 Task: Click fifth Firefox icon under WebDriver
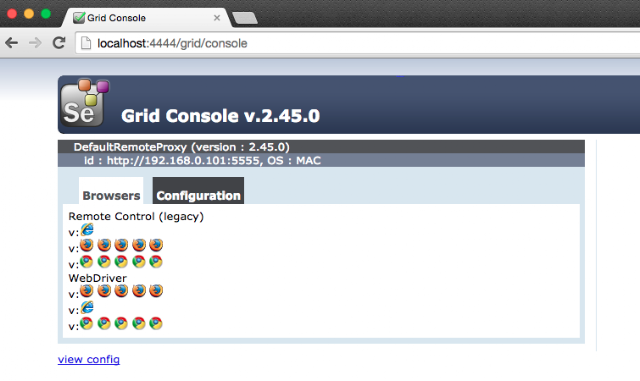tap(156, 291)
